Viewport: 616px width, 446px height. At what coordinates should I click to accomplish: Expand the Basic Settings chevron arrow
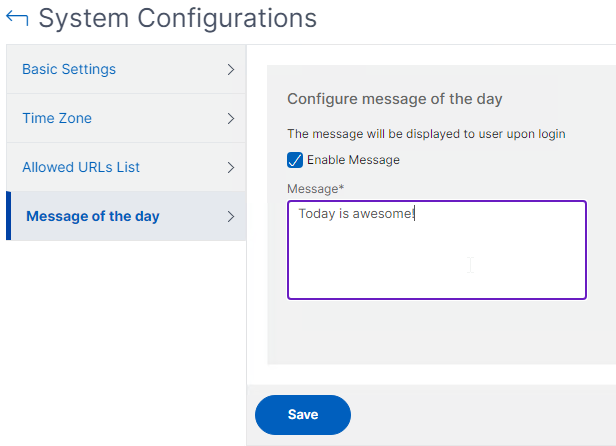tap(231, 70)
